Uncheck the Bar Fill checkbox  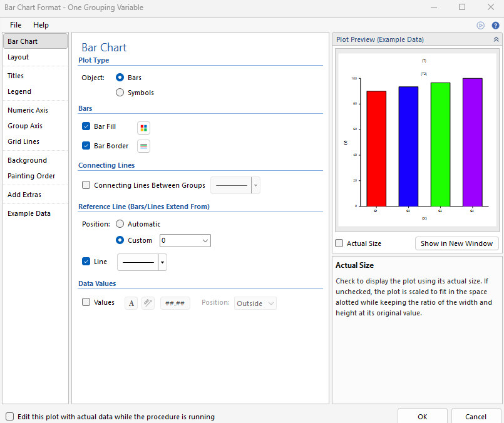coord(86,127)
